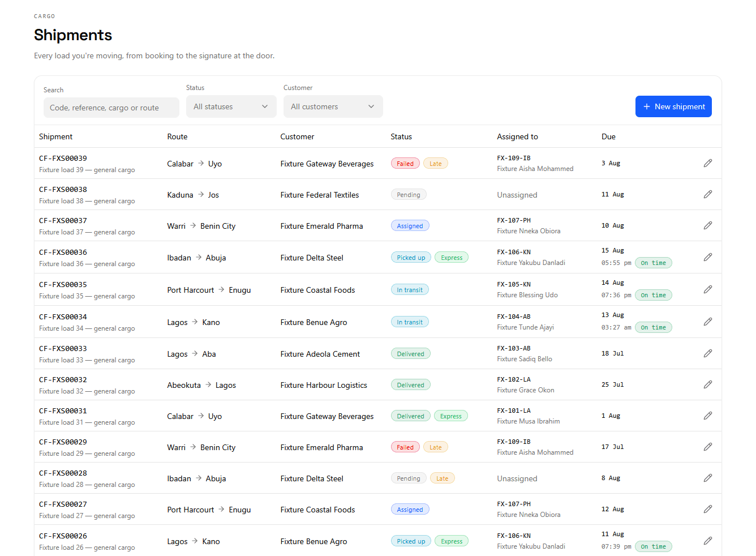Sort by Shipment column header
This screenshot has width=756, height=556.
pyautogui.click(x=55, y=136)
